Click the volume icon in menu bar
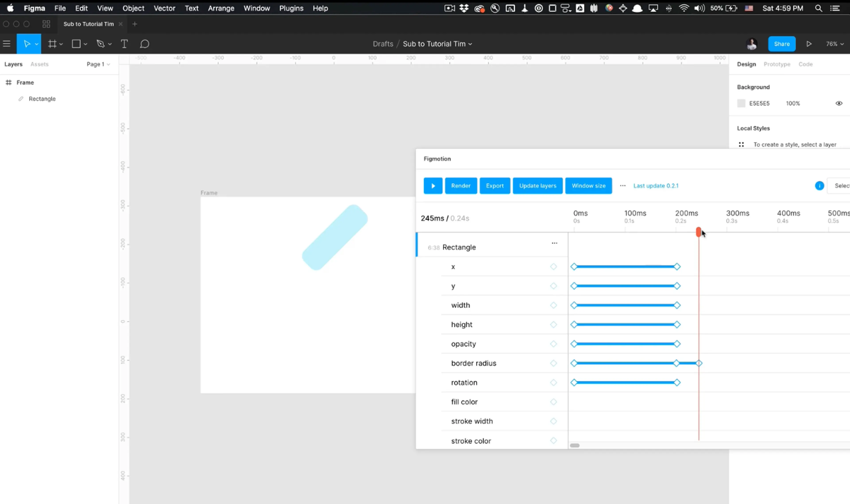The width and height of the screenshot is (850, 504). (699, 8)
